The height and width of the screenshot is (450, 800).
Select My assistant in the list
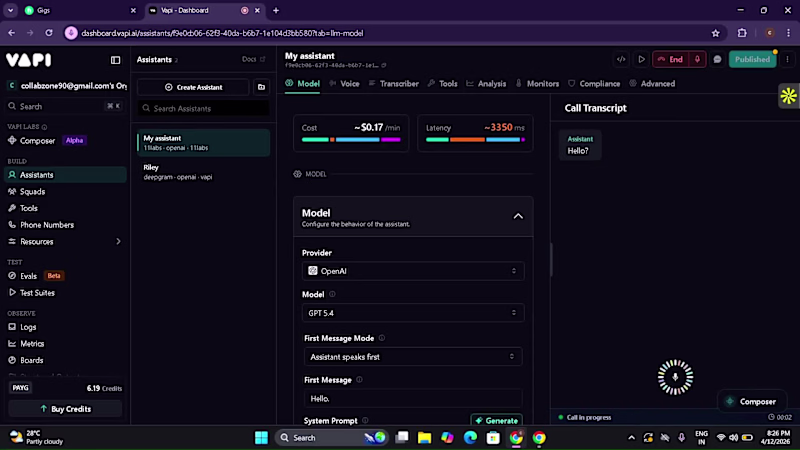(x=203, y=142)
